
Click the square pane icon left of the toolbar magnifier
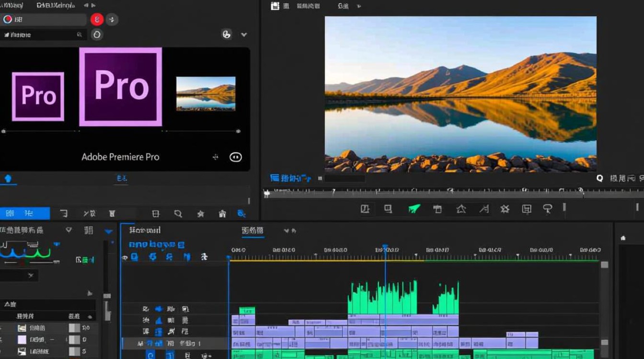156,213
